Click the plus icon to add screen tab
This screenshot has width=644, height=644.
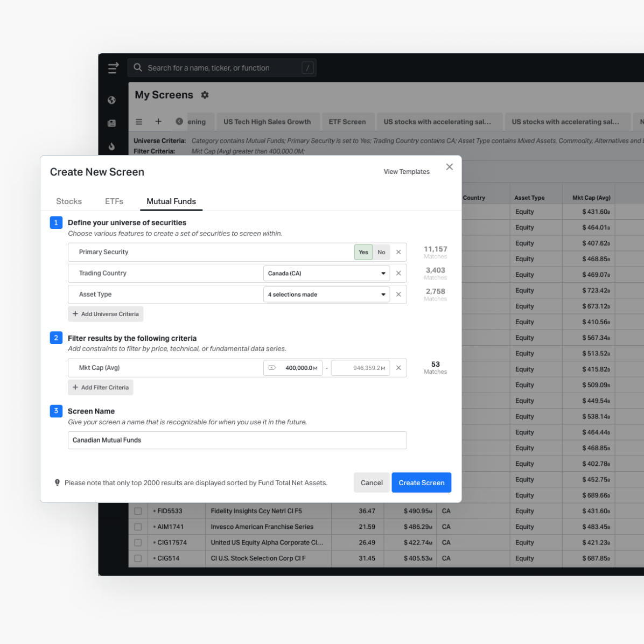pyautogui.click(x=158, y=122)
